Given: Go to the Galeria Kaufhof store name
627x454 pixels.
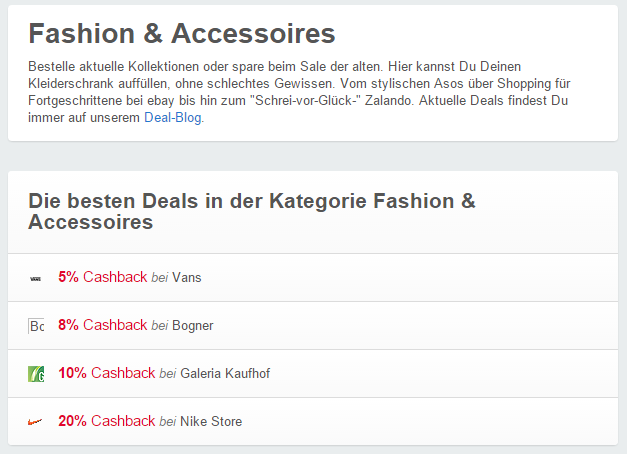Looking at the screenshot, I should pos(225,374).
